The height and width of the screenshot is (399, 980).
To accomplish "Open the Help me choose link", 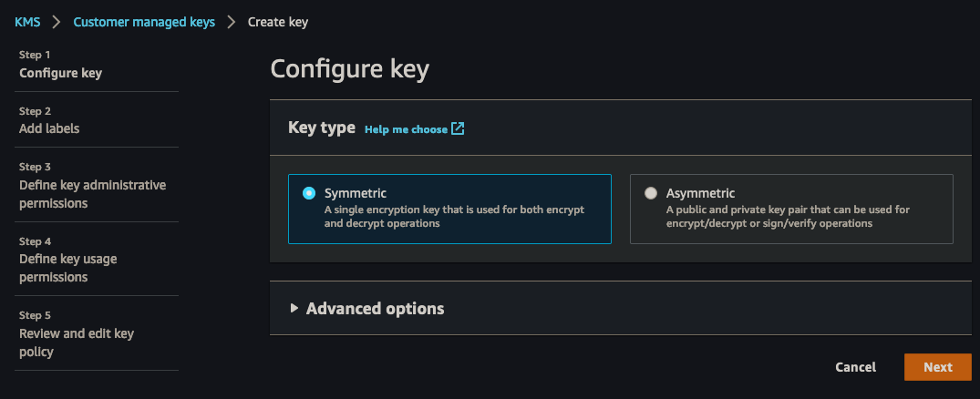I will (406, 129).
